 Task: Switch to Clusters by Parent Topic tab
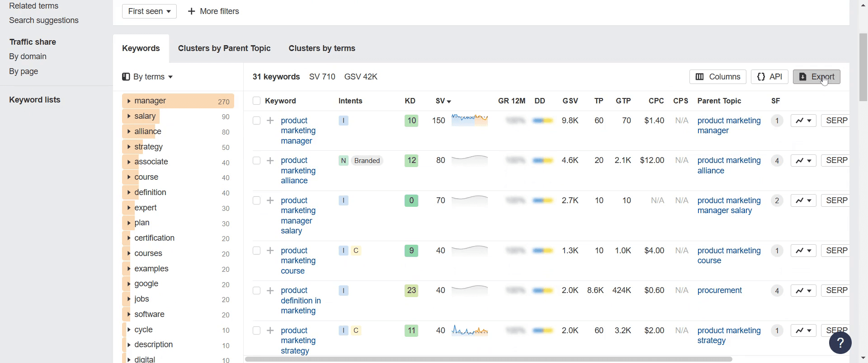click(x=224, y=48)
